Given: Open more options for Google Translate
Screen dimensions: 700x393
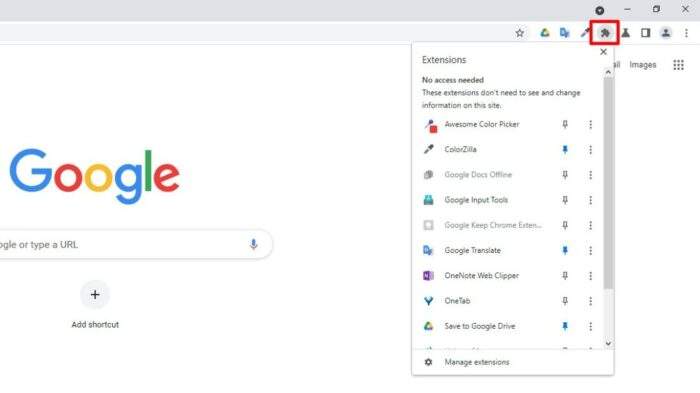Looking at the screenshot, I should [590, 251].
